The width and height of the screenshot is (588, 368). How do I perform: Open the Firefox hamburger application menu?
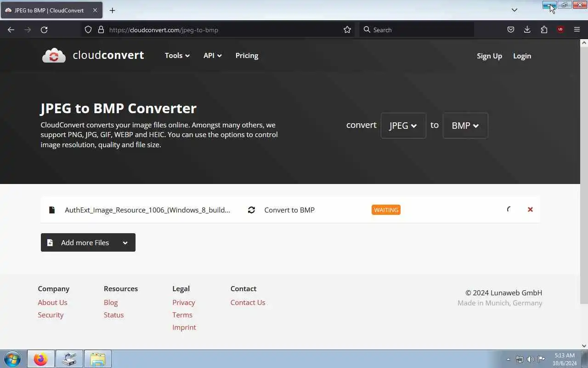click(x=577, y=29)
